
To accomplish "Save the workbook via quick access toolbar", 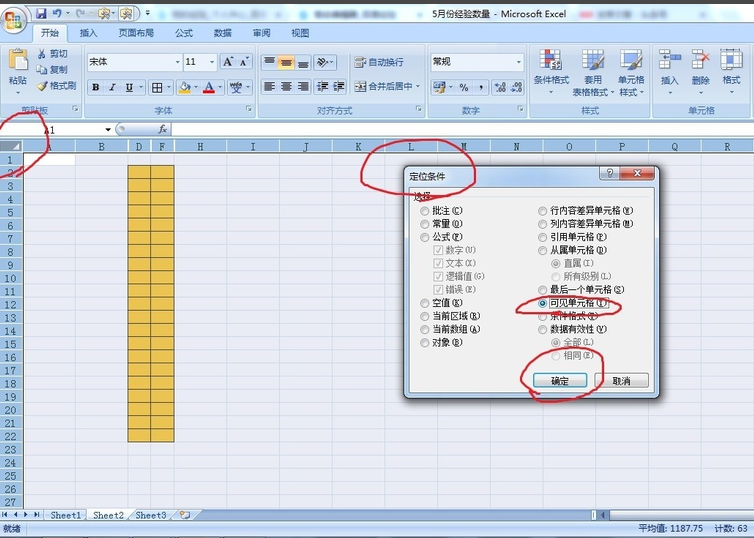I will 41,13.
